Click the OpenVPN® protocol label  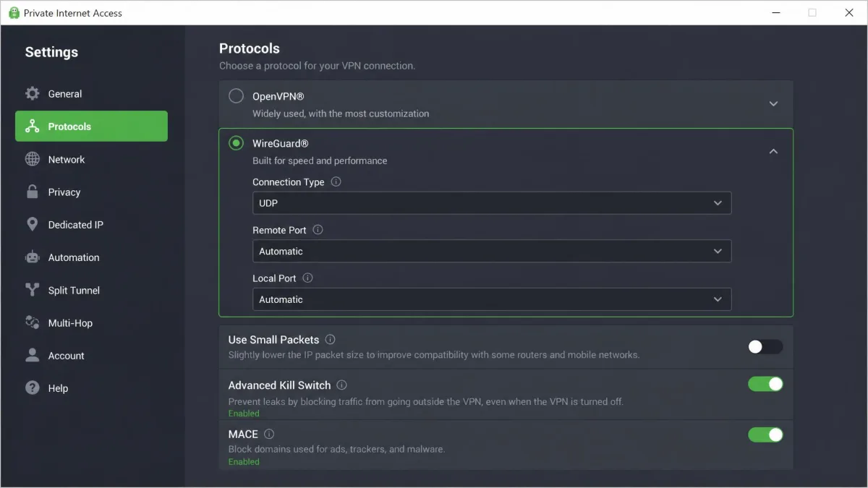pos(278,96)
